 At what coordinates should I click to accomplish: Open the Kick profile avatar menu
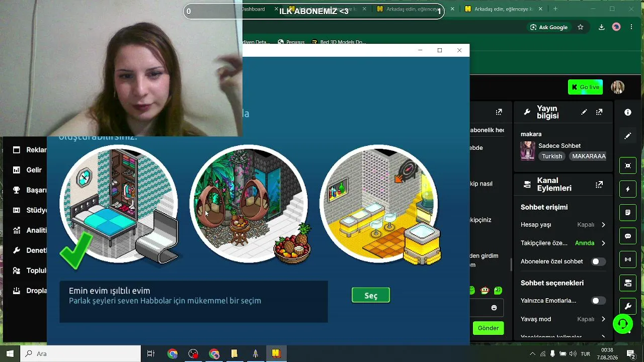tap(618, 87)
